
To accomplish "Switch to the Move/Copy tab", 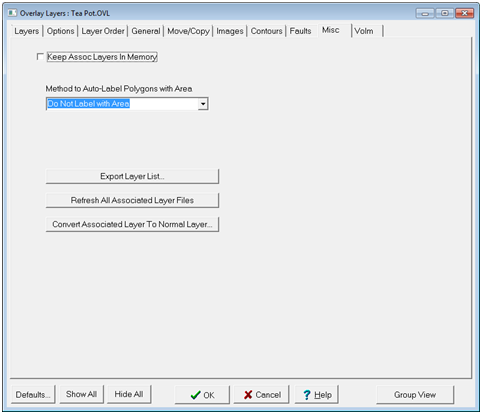I will click(x=188, y=31).
